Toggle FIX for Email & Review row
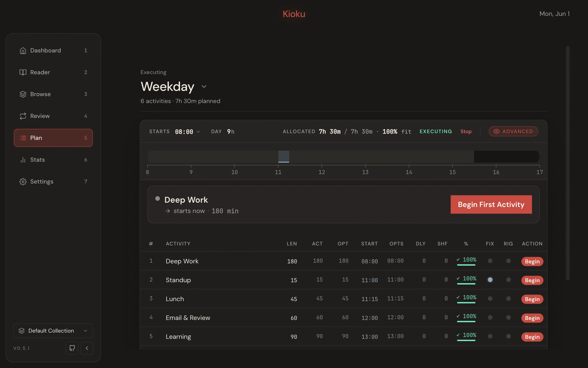Viewport: 588px width, 368px height. [x=490, y=317]
